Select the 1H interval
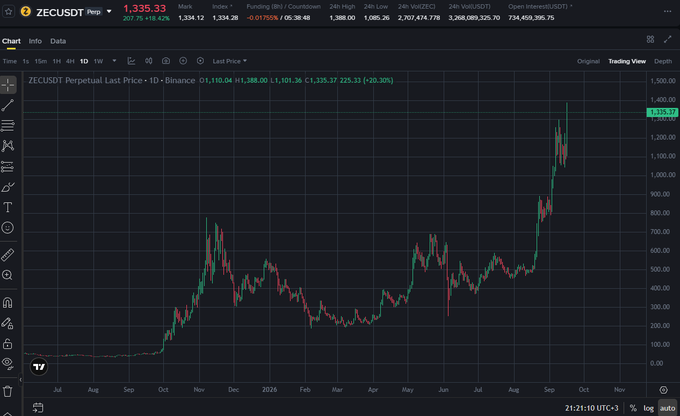 pyautogui.click(x=56, y=61)
